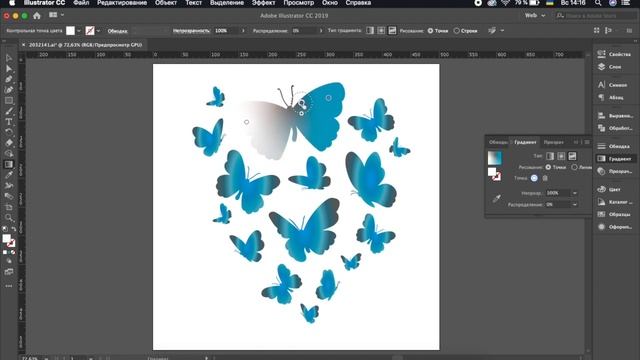
Task: Open the Объект menu
Action: coord(166,3)
